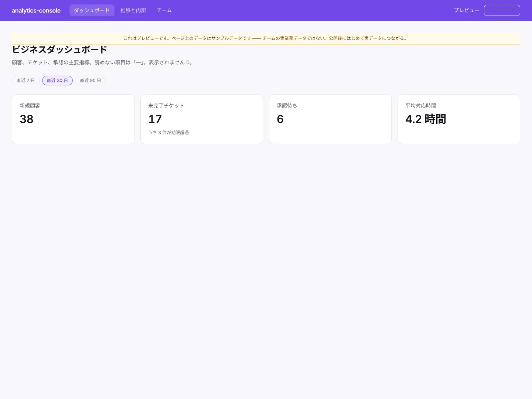Open the チーム tab
532x399 pixels.
click(164, 10)
